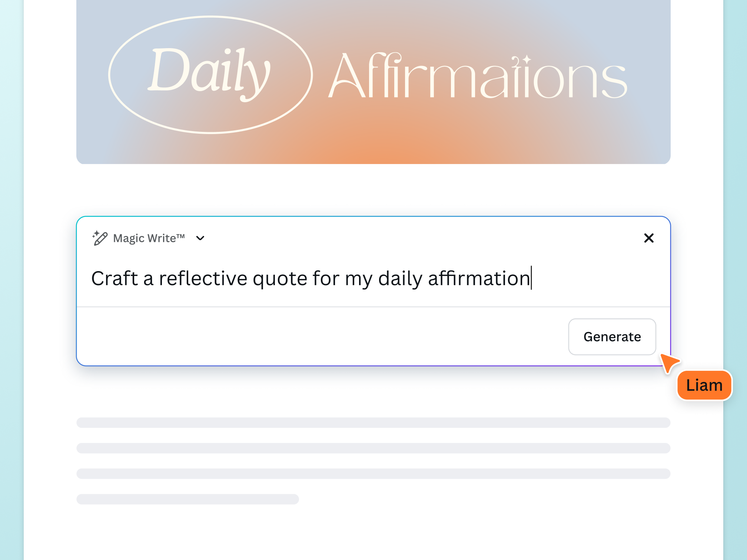Close the Magic Write prompt panel
The width and height of the screenshot is (747, 560).
tap(649, 238)
